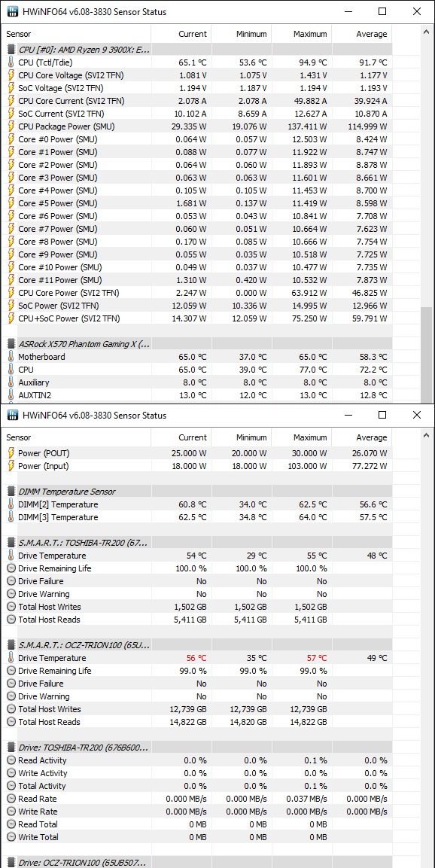Click the upper window's vertical scrollbar thumb
This screenshot has width=435, height=868.
[x=426, y=355]
